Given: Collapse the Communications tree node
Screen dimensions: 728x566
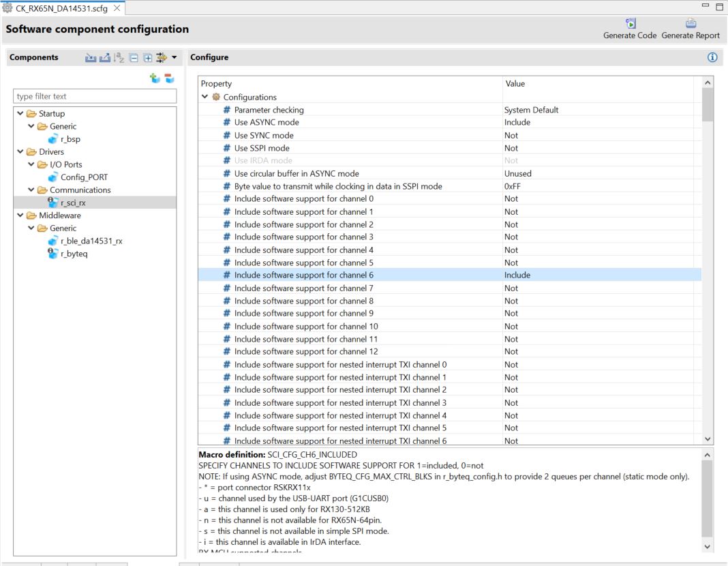Looking at the screenshot, I should tap(31, 190).
